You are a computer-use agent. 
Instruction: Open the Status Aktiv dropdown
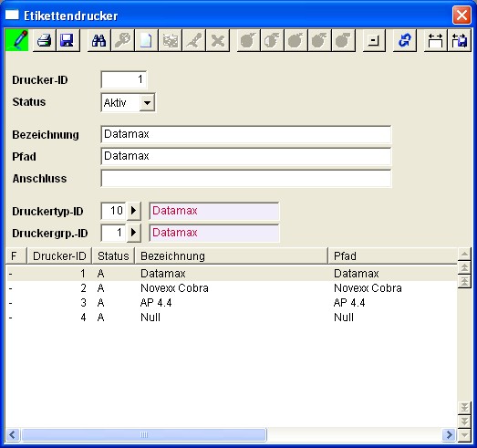(x=147, y=103)
